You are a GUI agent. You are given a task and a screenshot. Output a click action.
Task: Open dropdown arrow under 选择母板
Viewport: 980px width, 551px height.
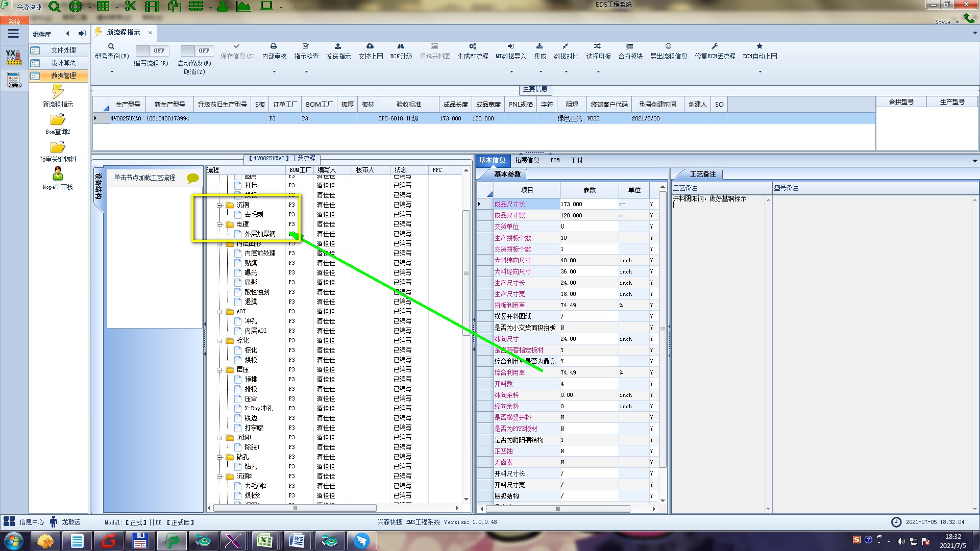(598, 72)
